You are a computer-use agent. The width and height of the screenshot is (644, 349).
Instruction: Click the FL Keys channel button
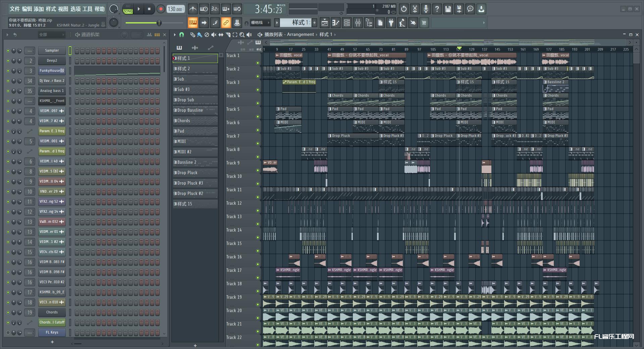click(52, 333)
